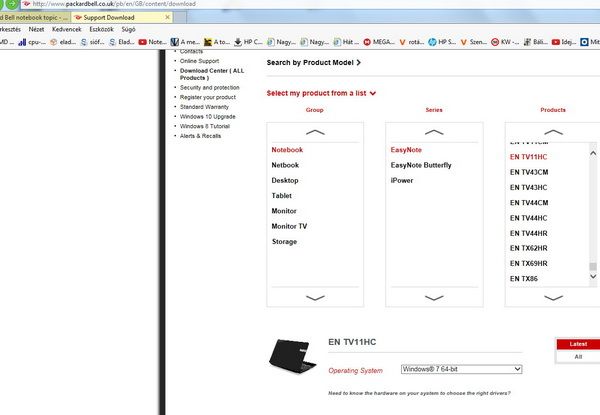Open Security and protection link
Viewport: 600px width, 415px height.
(x=209, y=88)
